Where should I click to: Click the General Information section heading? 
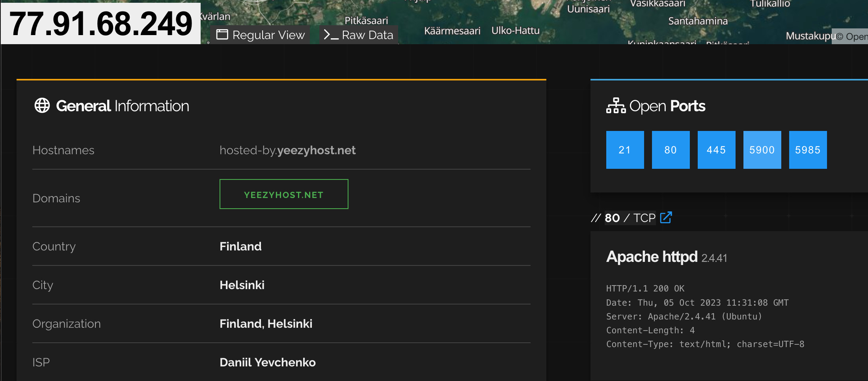click(x=123, y=106)
